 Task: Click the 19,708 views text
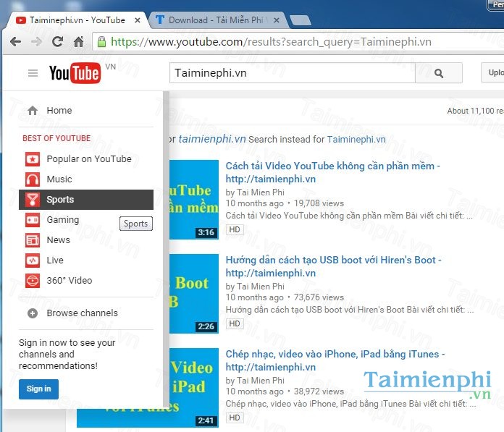click(x=319, y=203)
